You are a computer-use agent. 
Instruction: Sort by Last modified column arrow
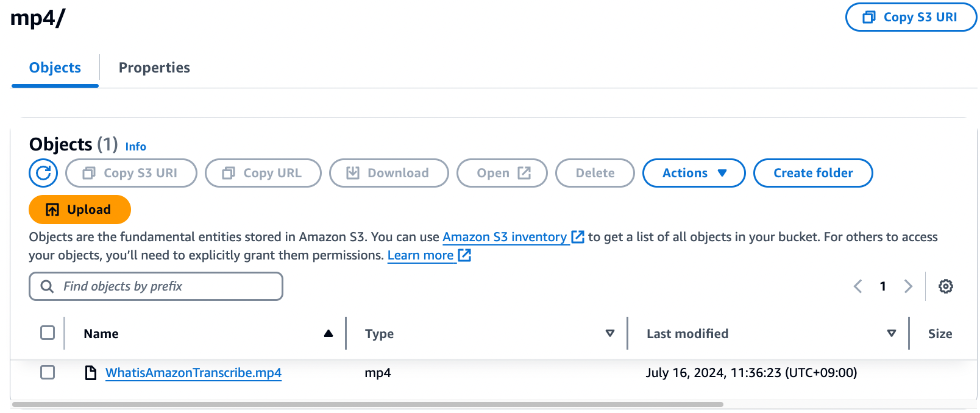click(891, 333)
